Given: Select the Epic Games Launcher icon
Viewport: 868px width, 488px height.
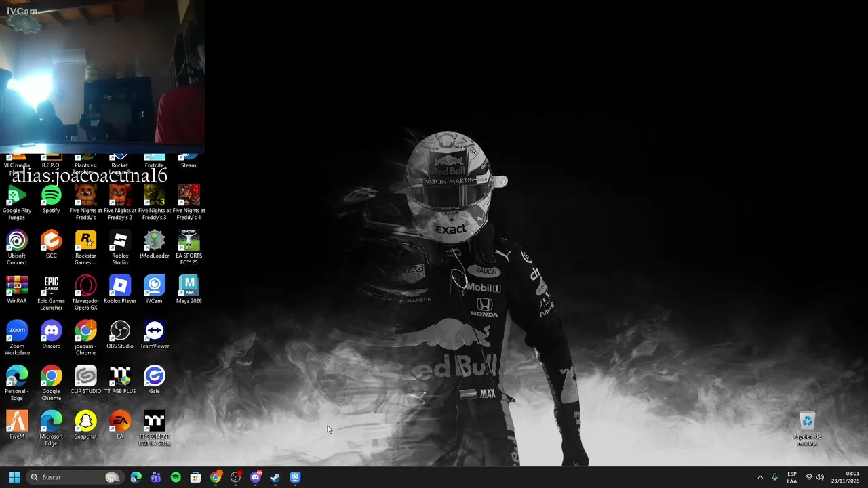Looking at the screenshot, I should [x=51, y=293].
